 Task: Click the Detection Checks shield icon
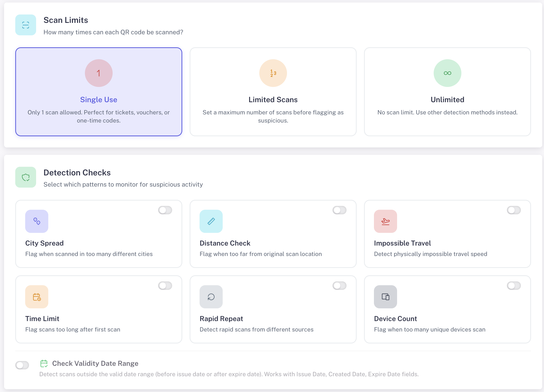click(x=26, y=177)
